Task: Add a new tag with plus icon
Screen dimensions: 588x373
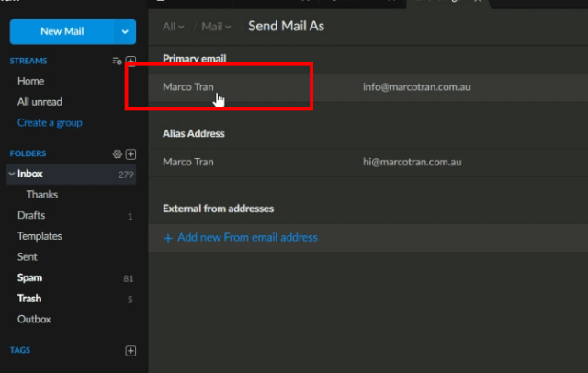Action: (x=130, y=351)
